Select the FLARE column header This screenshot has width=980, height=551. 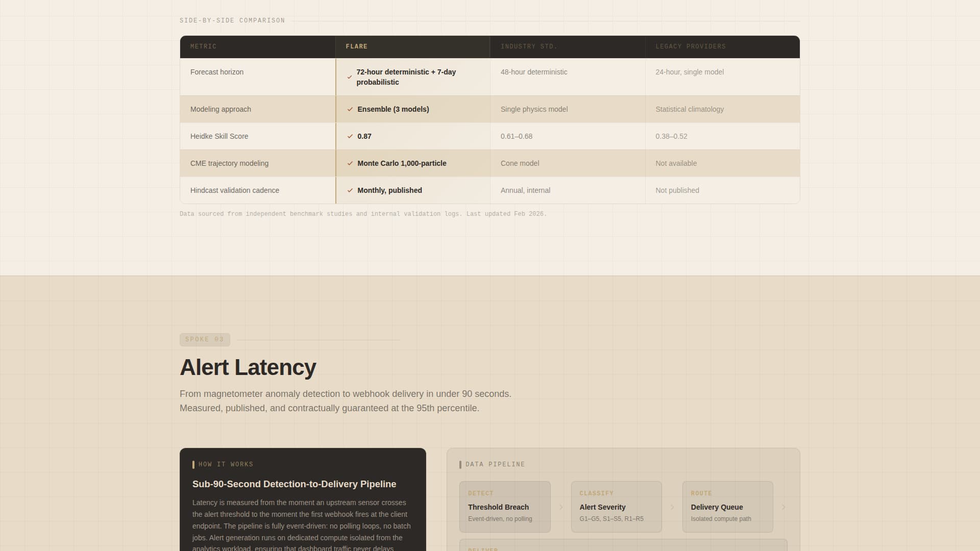pyautogui.click(x=356, y=46)
